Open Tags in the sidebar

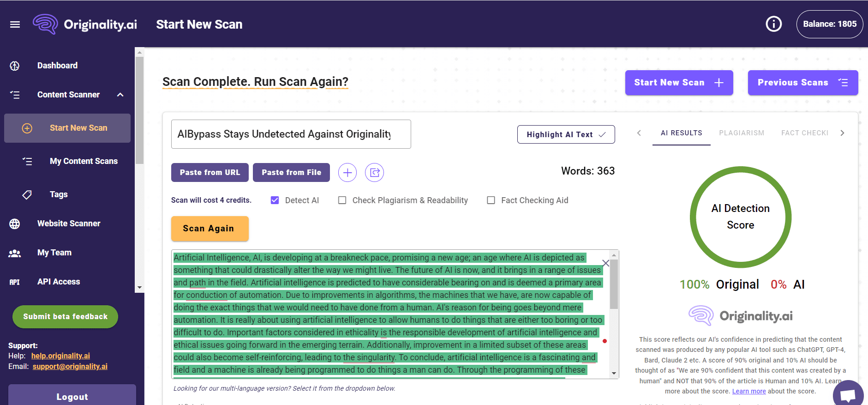pyautogui.click(x=59, y=194)
